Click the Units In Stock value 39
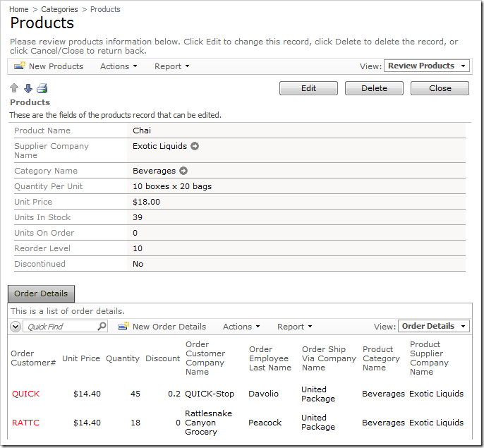The width and height of the screenshot is (484, 448). tap(138, 217)
